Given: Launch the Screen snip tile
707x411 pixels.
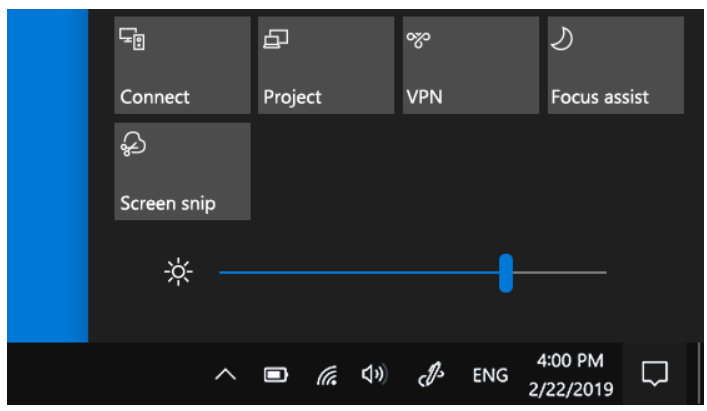Looking at the screenshot, I should pos(182,171).
